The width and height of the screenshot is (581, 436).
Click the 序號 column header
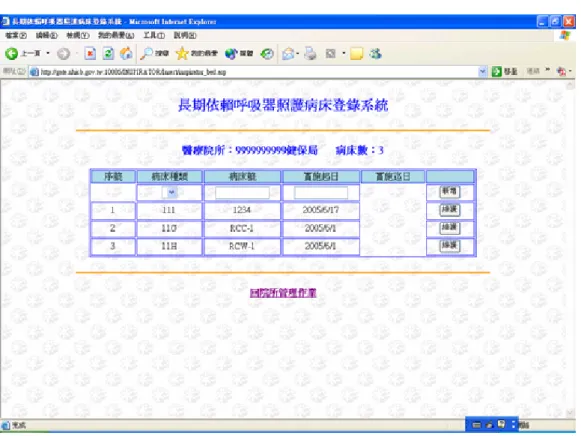(x=113, y=176)
